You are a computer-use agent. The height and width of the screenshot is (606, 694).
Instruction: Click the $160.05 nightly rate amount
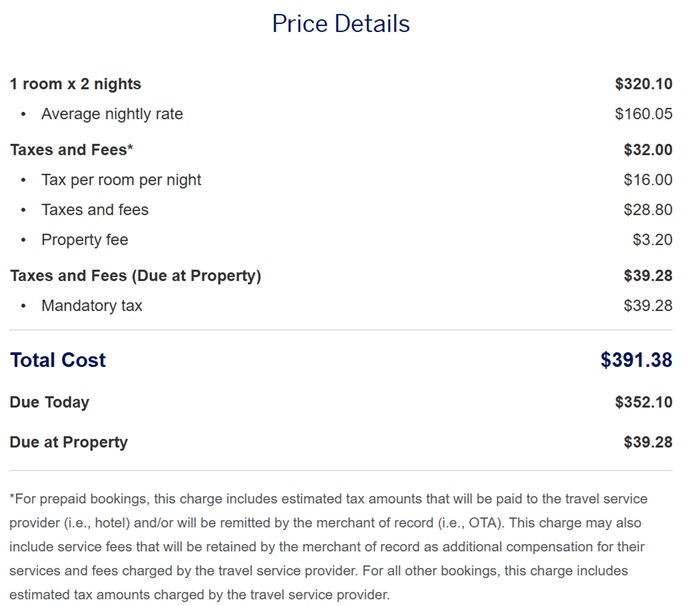tap(643, 114)
